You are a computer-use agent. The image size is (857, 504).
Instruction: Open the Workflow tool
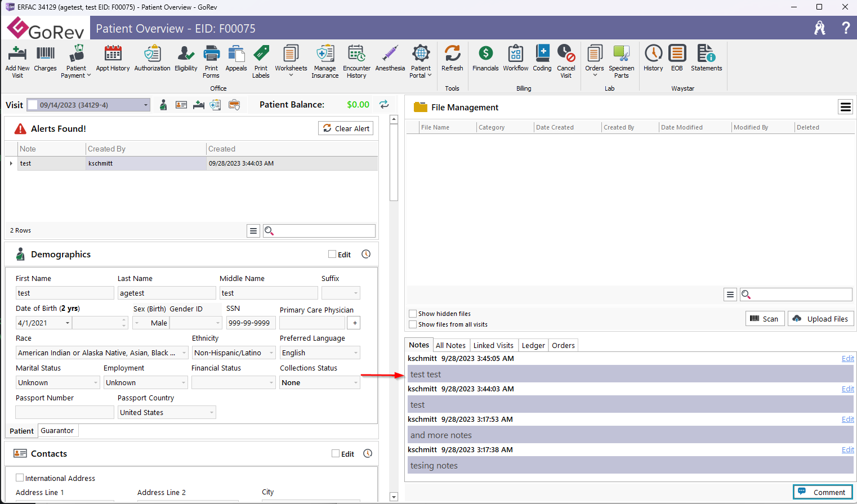(515, 59)
